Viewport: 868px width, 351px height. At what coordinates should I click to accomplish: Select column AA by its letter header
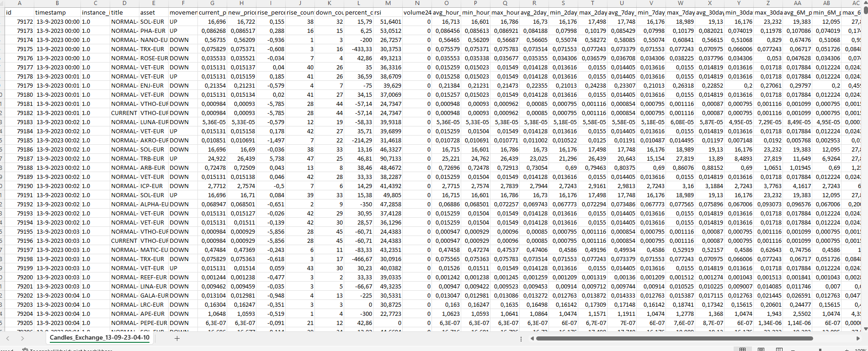point(797,3)
